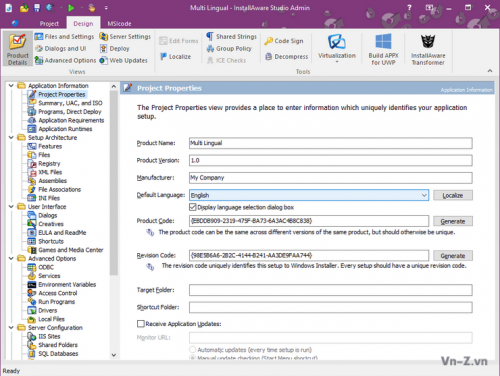Collapse Application Information tree node

[x=11, y=86]
